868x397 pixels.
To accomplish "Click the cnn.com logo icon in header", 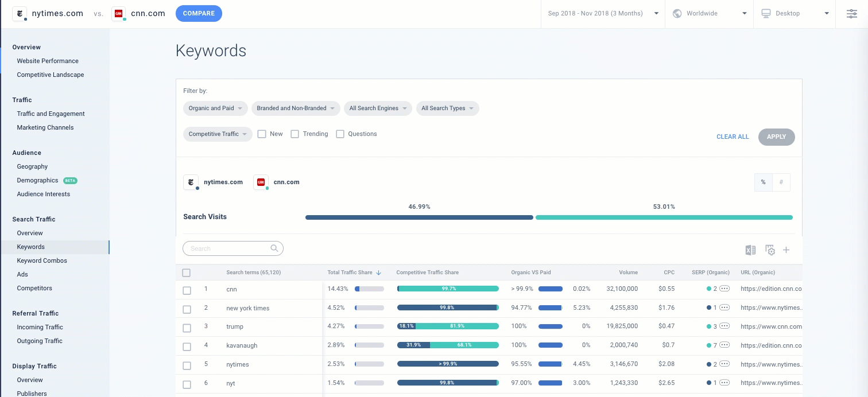I will click(x=119, y=13).
